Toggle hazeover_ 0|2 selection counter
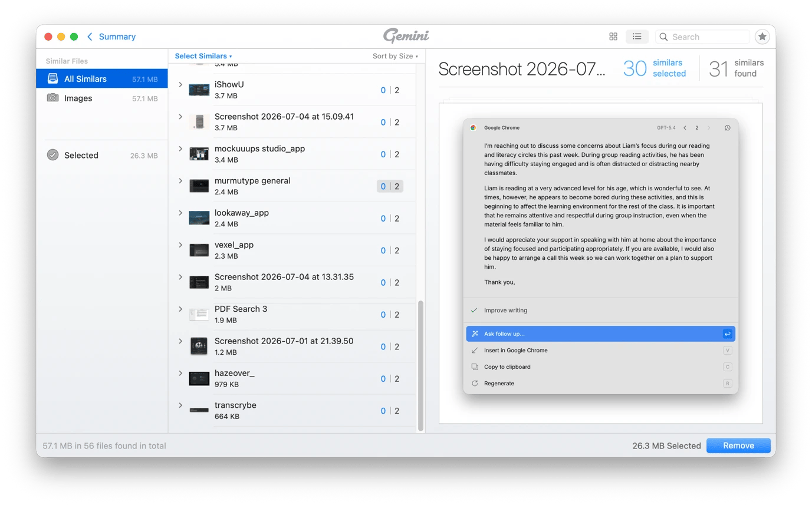812x505 pixels. pos(390,379)
